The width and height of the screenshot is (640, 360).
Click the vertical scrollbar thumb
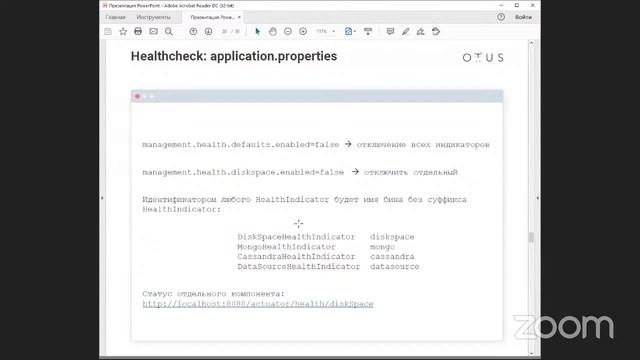click(531, 237)
